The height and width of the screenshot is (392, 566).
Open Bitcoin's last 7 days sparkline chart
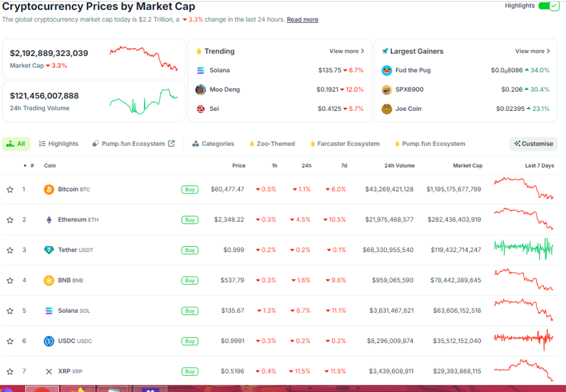(x=524, y=189)
